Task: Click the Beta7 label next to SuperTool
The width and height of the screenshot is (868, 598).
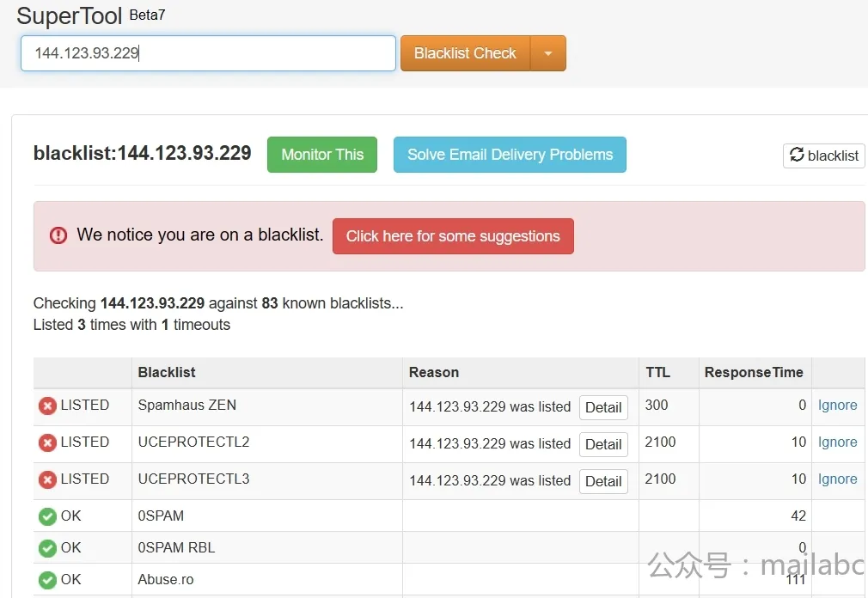Action: [x=147, y=15]
